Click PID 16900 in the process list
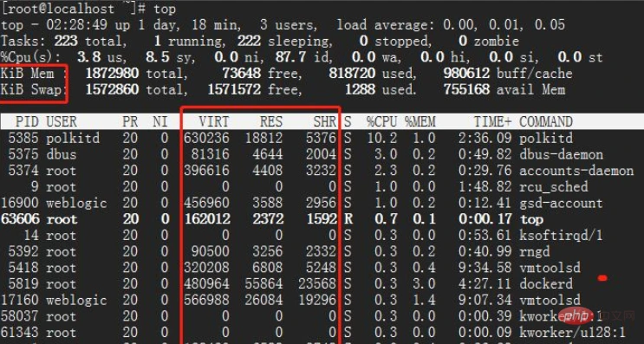This screenshot has height=344, width=644. point(20,203)
